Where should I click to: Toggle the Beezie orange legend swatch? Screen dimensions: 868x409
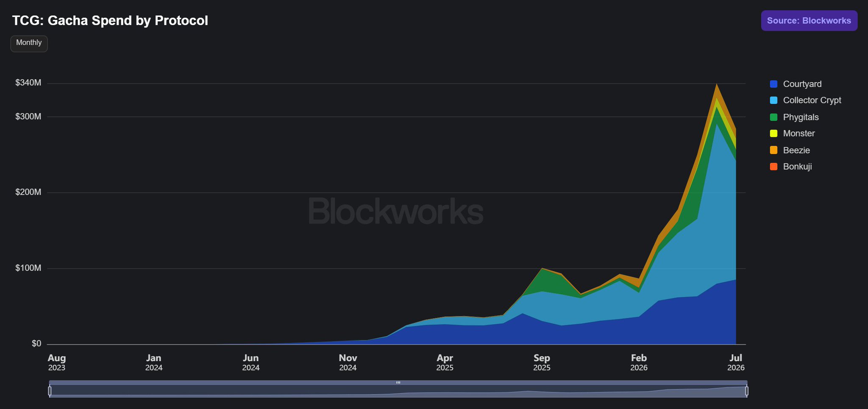773,150
